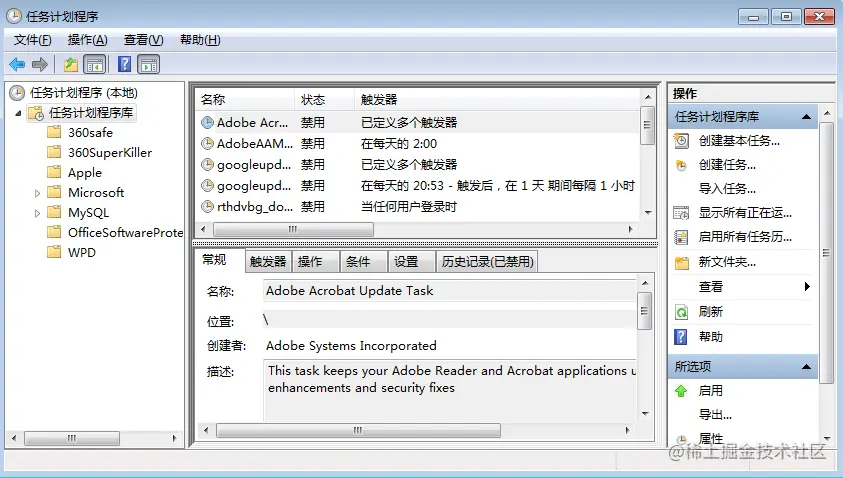
Task: Toggle the action pane toolbar icon
Action: (x=149, y=65)
